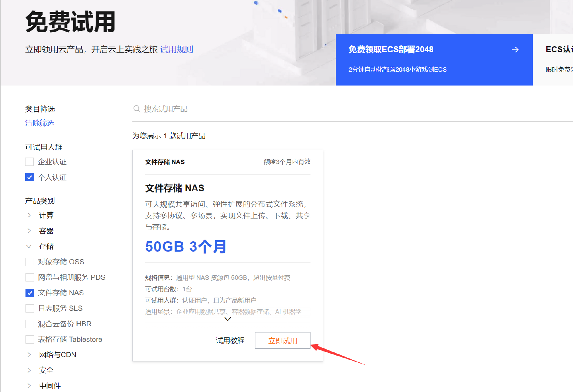Check the 网盘与相册服务 PDS filter

tap(30, 277)
